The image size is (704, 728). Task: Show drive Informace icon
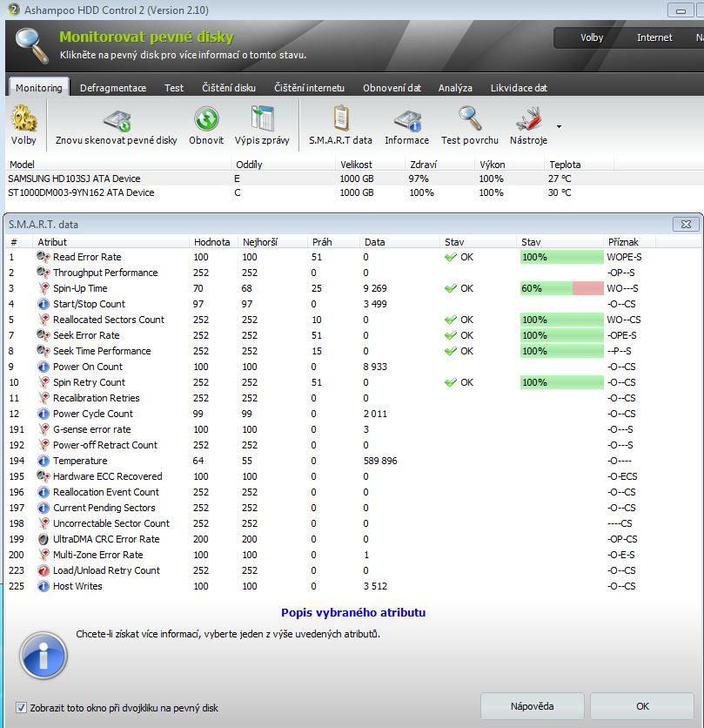(407, 121)
